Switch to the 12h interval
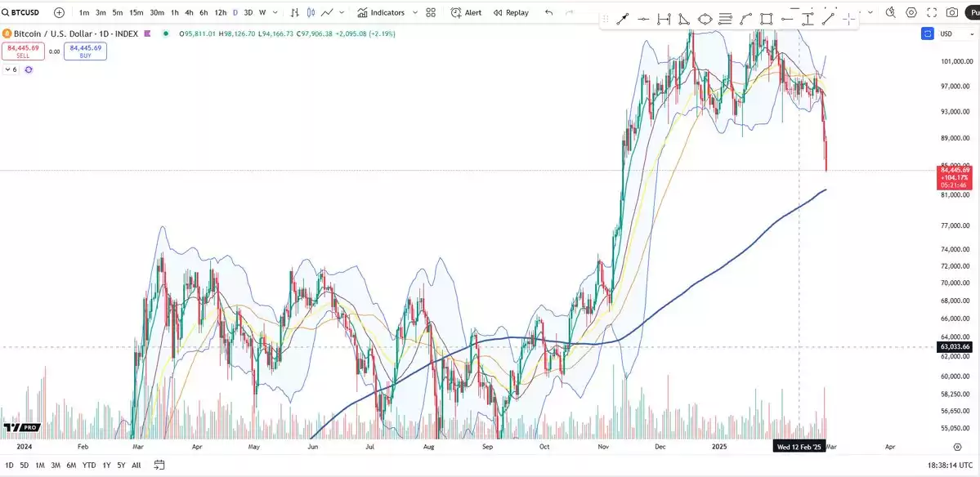980x477 pixels. point(220,12)
